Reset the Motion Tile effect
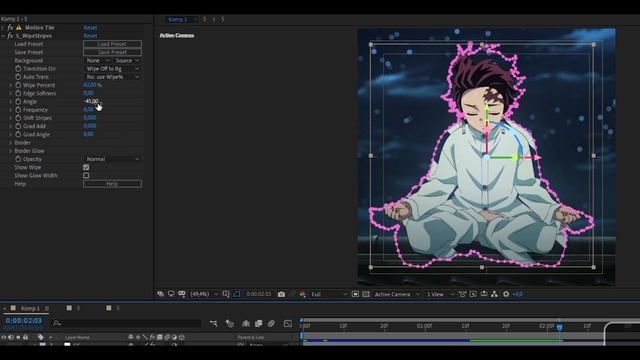This screenshot has width=640, height=360. coord(90,27)
